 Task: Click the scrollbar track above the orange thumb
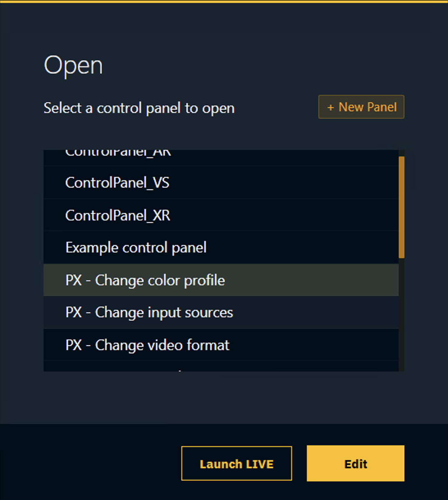pyautogui.click(x=402, y=153)
